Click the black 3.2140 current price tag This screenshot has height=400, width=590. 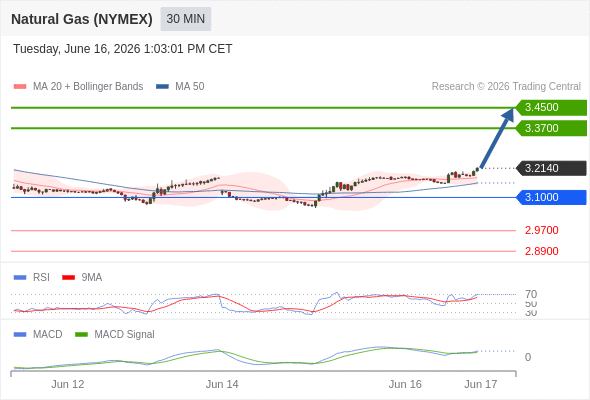pyautogui.click(x=551, y=168)
